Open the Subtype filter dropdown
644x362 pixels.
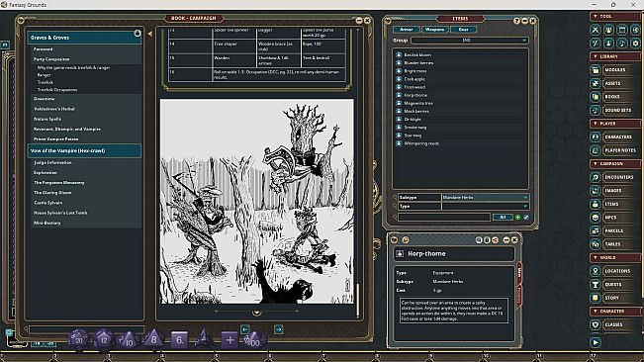click(x=485, y=198)
